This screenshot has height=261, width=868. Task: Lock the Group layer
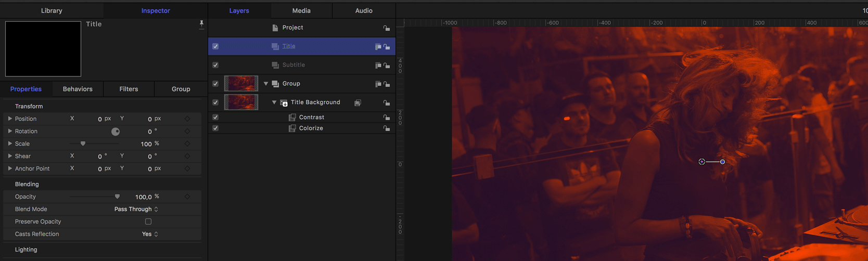[x=386, y=84]
